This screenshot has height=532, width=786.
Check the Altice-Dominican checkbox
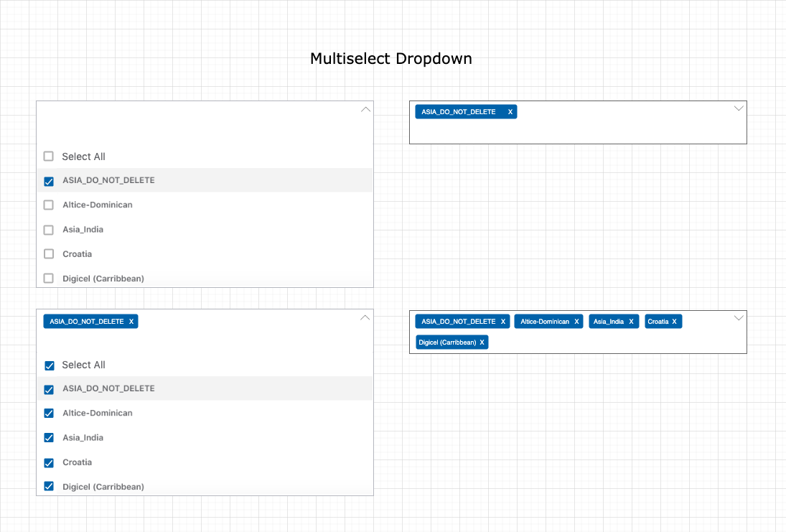(x=48, y=205)
